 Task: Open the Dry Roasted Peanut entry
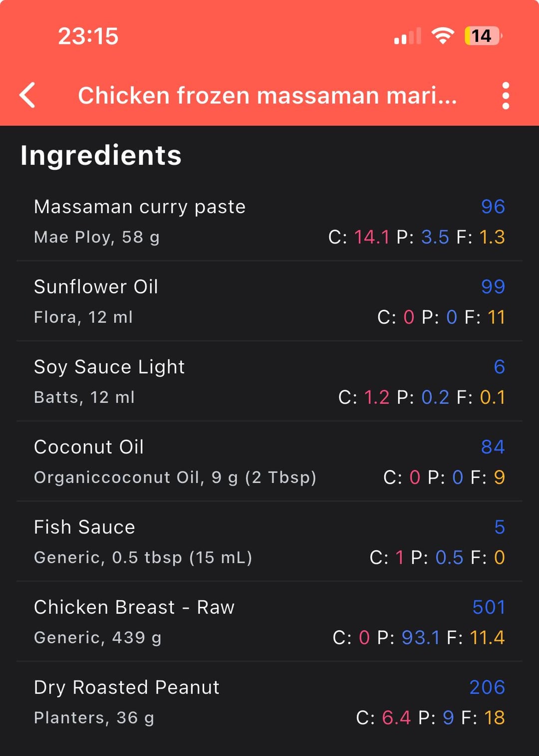pos(126,688)
